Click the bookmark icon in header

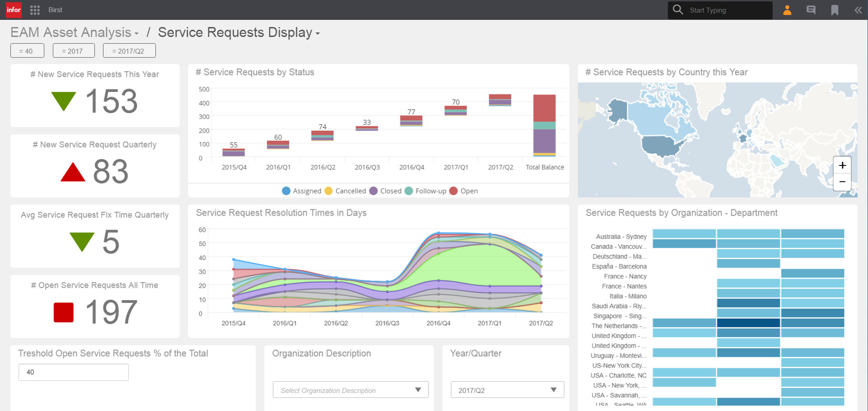(834, 10)
